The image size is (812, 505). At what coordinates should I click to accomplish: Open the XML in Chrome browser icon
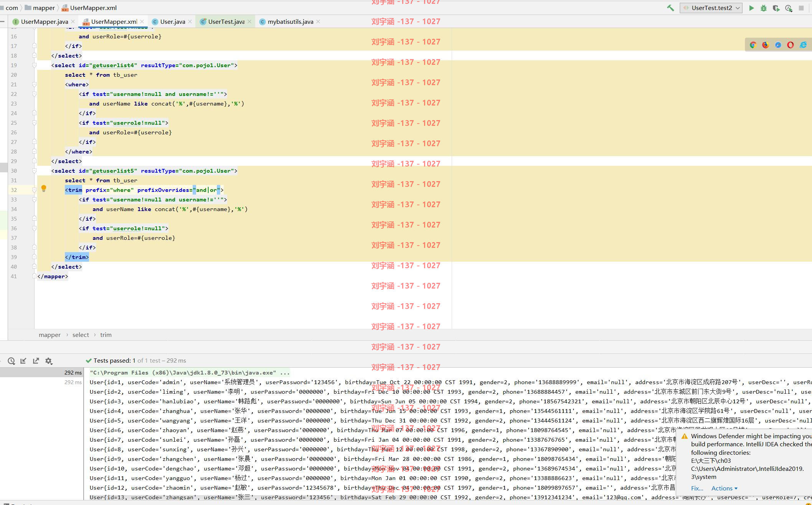(753, 45)
